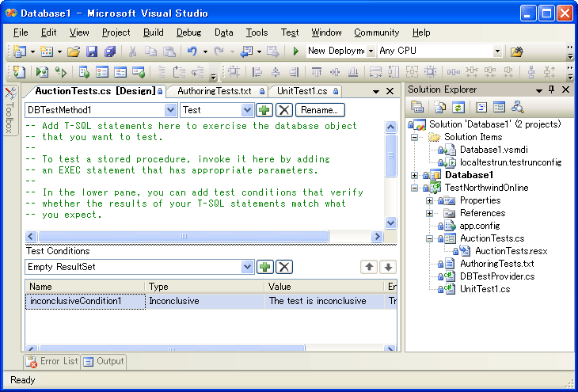Click the X Delete Test Condition button
Viewport: 578px width, 392px height.
pyautogui.click(x=284, y=267)
